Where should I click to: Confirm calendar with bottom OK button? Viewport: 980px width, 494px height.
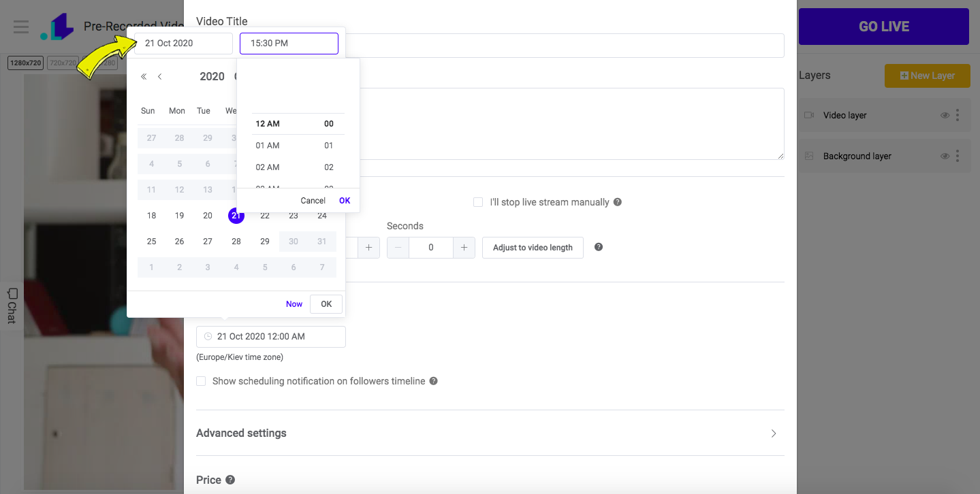(x=326, y=304)
